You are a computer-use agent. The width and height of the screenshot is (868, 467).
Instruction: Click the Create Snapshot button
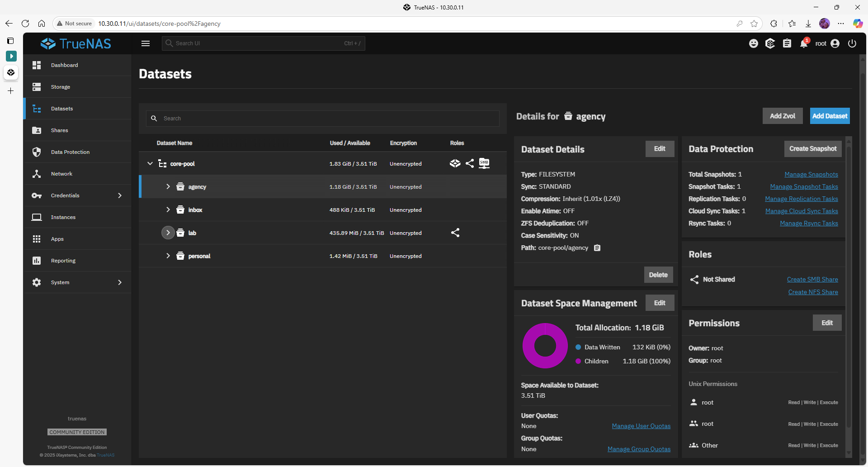pyautogui.click(x=813, y=149)
